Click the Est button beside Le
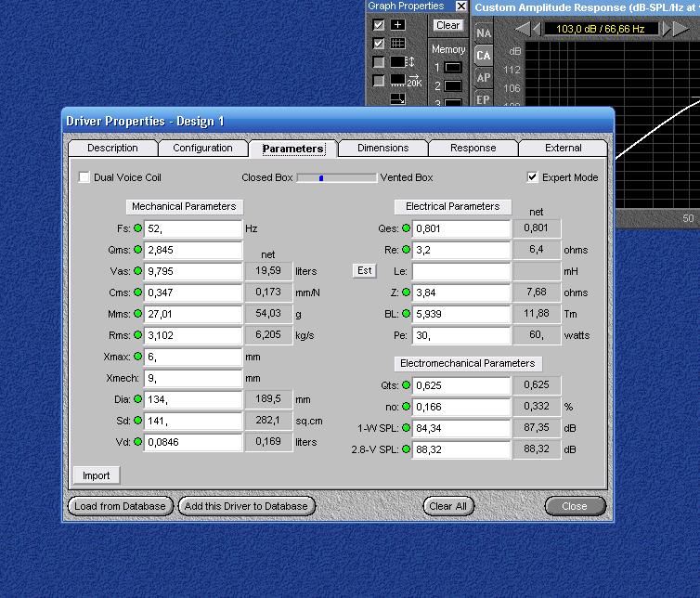The height and width of the screenshot is (598, 700). (365, 271)
